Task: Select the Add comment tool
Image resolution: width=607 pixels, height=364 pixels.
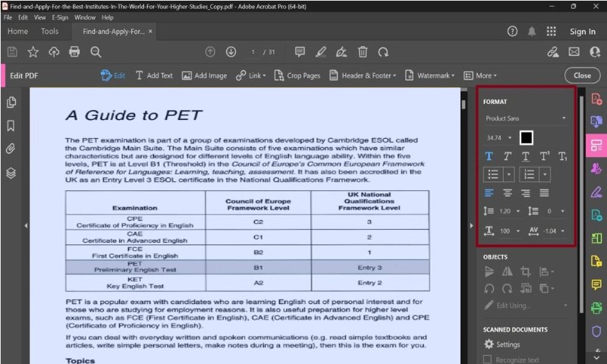Action: click(300, 52)
